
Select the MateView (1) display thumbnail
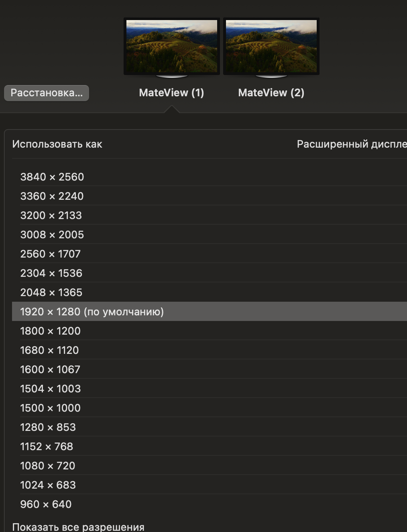point(171,47)
